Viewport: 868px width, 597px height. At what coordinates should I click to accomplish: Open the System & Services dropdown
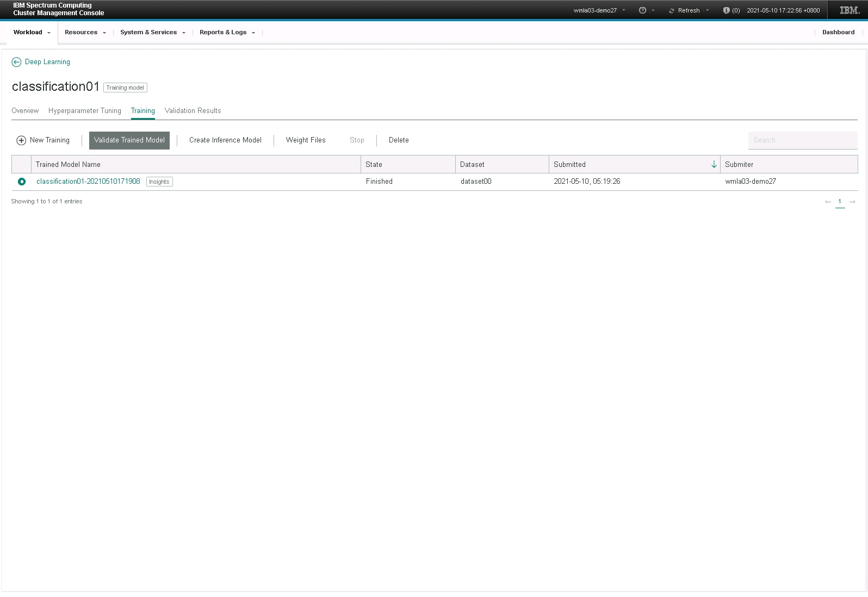[153, 32]
